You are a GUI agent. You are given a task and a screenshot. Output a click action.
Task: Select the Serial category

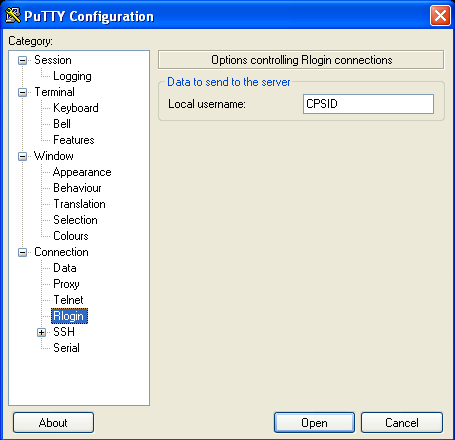pyautogui.click(x=66, y=348)
